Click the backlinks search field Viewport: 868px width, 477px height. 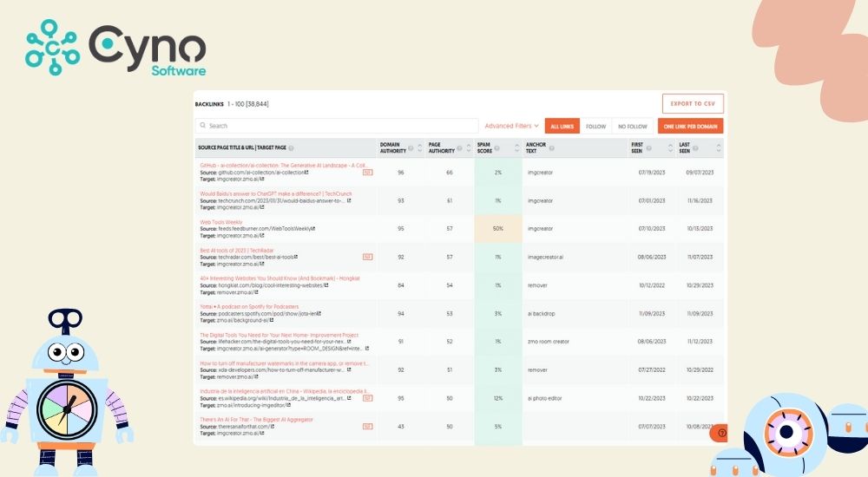[x=339, y=126]
